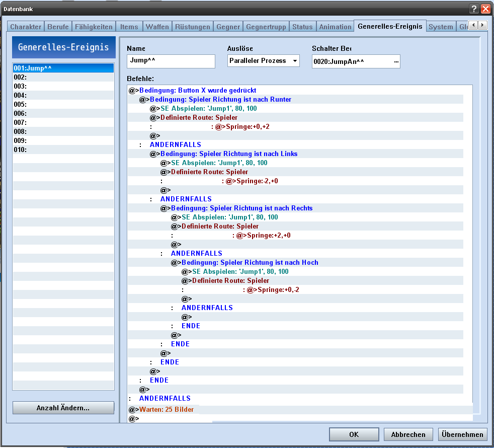Click 'Anzahl Ändern...' button

pyautogui.click(x=63, y=408)
